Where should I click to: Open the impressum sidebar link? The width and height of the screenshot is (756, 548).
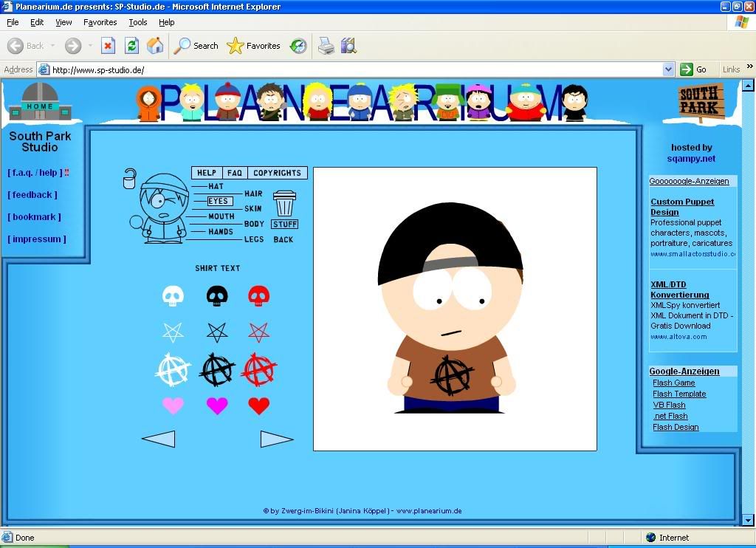pos(37,239)
